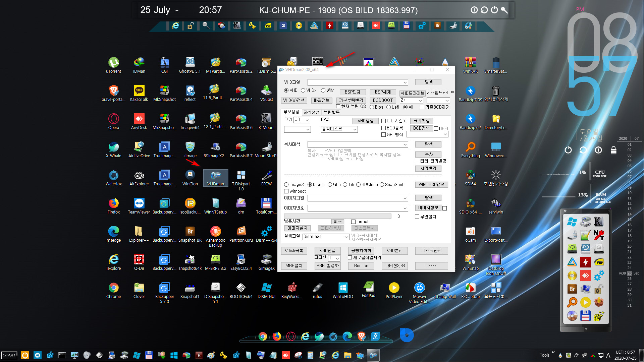Enable the wimboot checkbox
Screen dimensions: 644x362
click(286, 191)
